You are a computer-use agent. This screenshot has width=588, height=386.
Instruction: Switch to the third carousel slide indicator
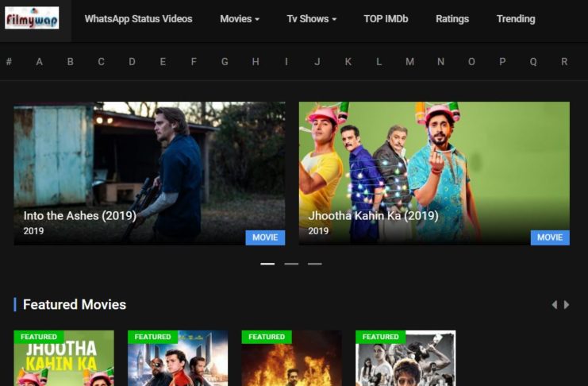[x=315, y=264]
